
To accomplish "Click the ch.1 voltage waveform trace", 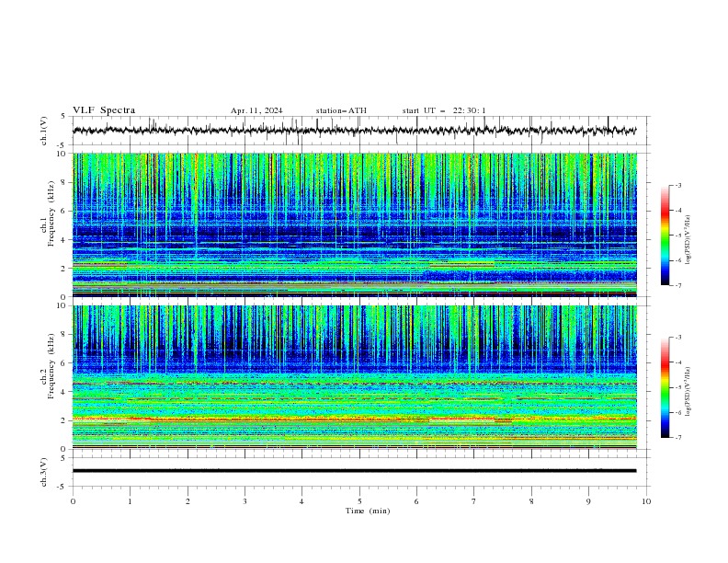I will [x=354, y=131].
